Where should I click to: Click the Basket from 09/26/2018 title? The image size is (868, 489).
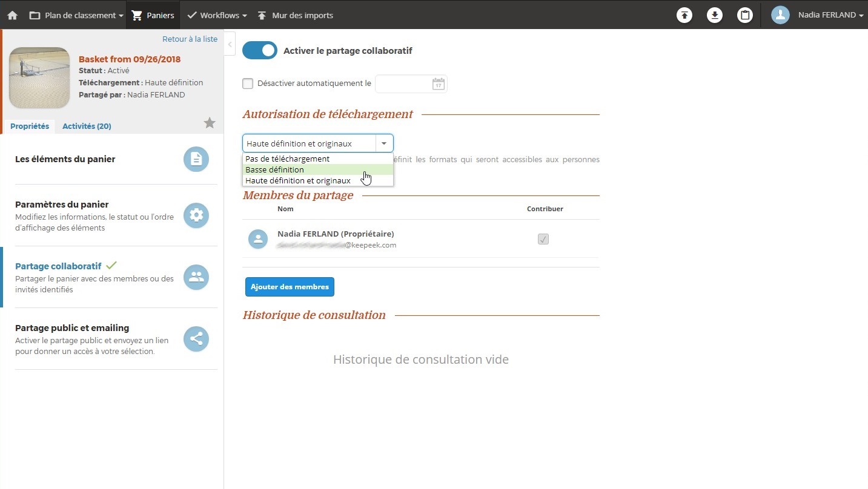tap(130, 59)
